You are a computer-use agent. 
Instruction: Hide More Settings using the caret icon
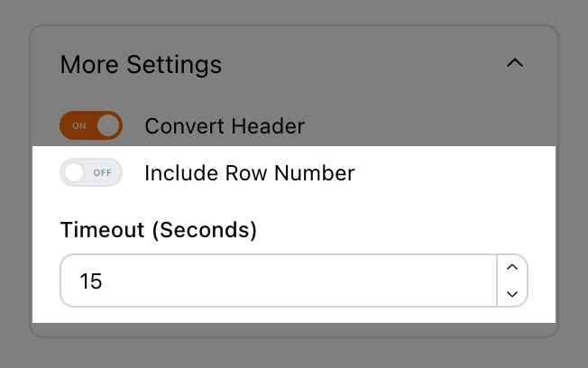(x=514, y=64)
